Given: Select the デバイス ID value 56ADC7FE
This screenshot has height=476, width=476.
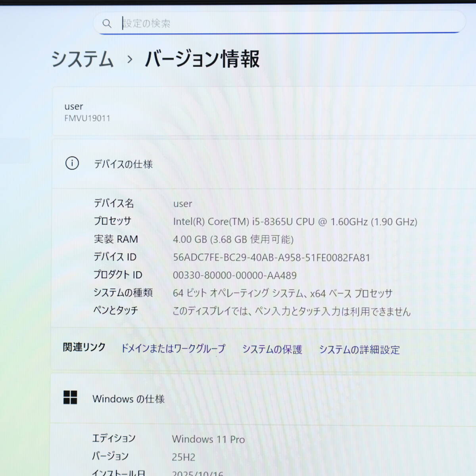Looking at the screenshot, I should point(271,257).
